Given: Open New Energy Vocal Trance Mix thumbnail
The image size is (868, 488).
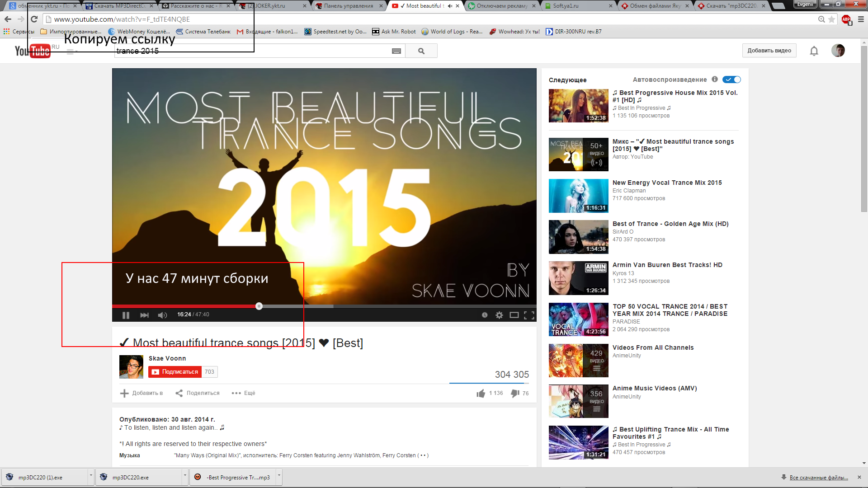Looking at the screenshot, I should pyautogui.click(x=578, y=196).
